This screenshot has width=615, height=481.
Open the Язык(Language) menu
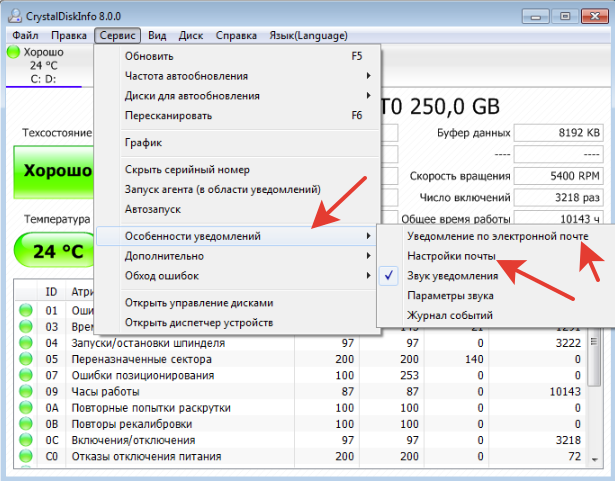pos(308,35)
